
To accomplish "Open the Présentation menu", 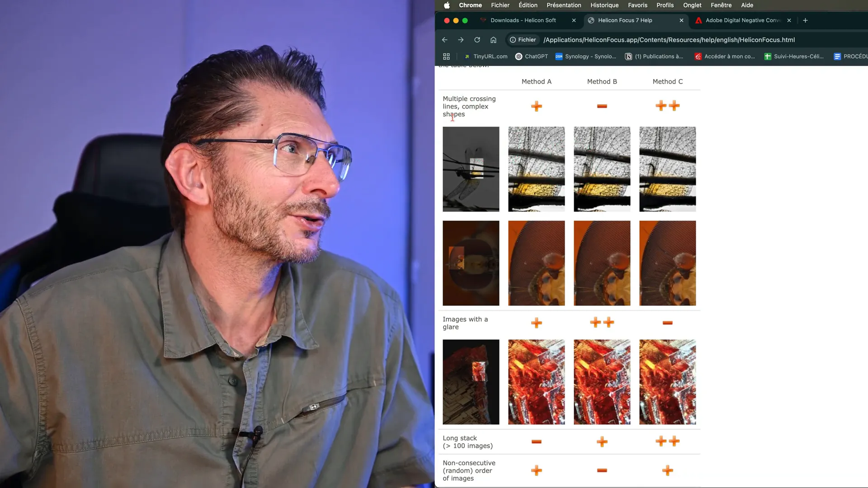I will click(x=564, y=5).
